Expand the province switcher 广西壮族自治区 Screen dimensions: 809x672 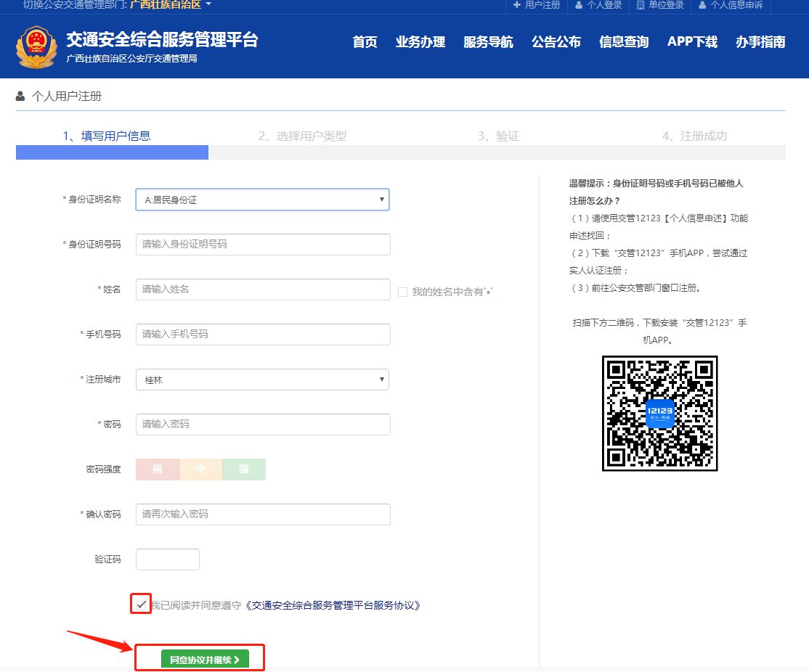point(170,5)
